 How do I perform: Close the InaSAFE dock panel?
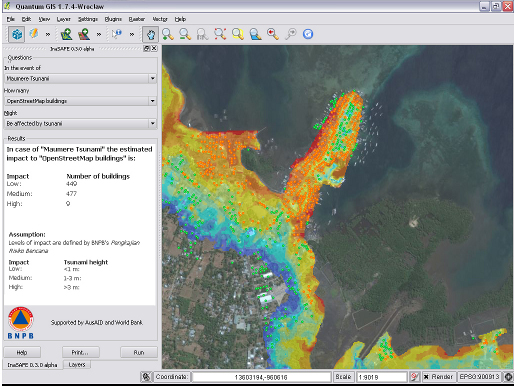click(154, 49)
